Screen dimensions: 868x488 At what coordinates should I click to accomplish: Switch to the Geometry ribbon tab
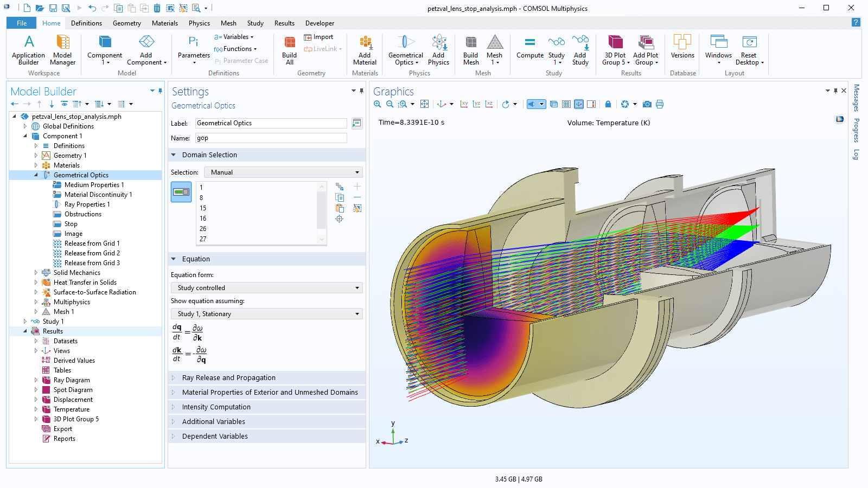click(127, 23)
